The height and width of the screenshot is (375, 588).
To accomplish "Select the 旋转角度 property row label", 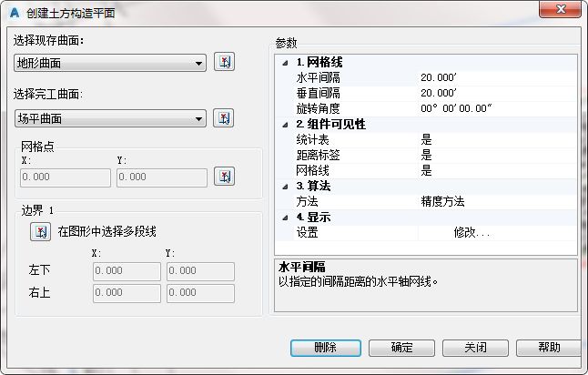I will (318, 108).
